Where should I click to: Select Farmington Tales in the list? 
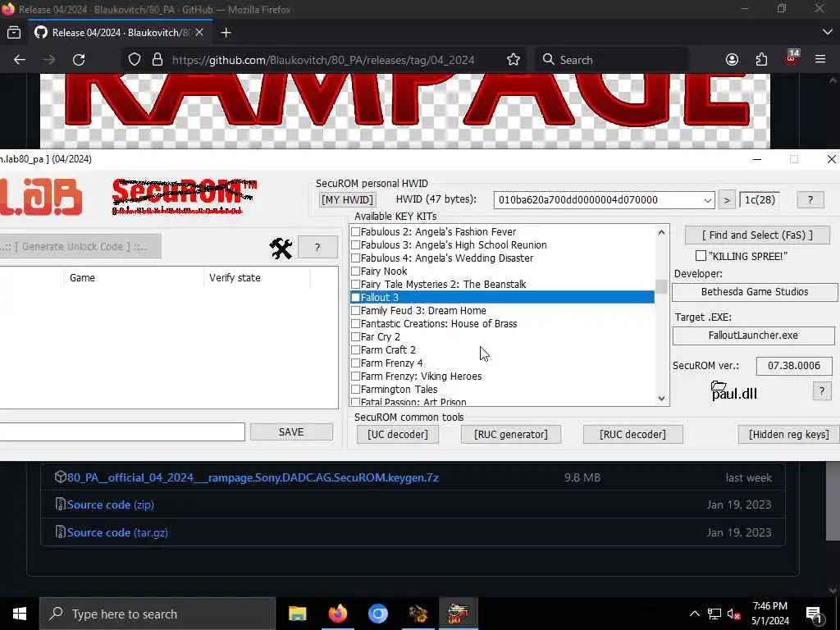point(399,390)
